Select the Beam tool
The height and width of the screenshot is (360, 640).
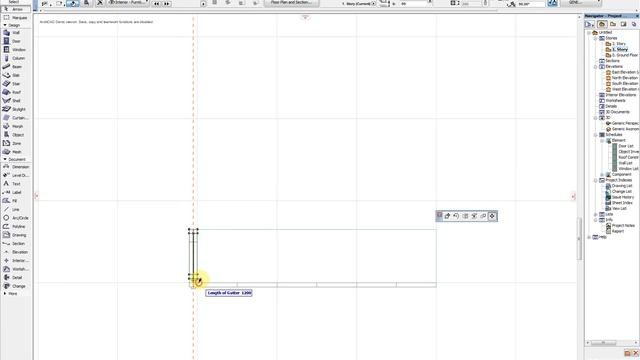16,67
